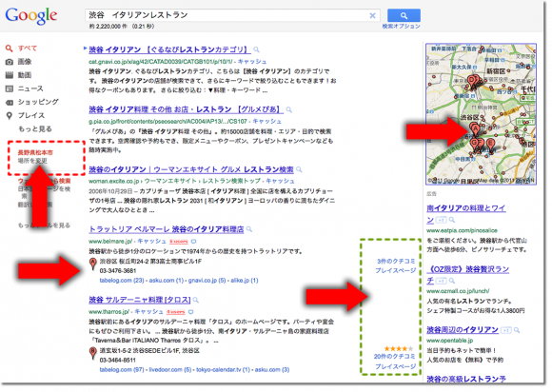
Task: Click preview magnifier next to ウーマンエキサイト result
Action: tap(299, 170)
